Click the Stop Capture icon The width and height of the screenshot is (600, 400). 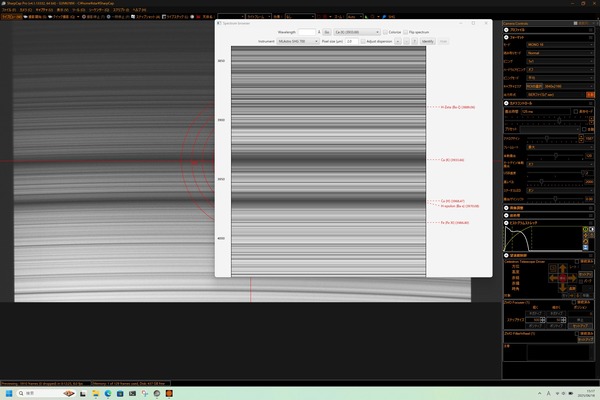84,17
